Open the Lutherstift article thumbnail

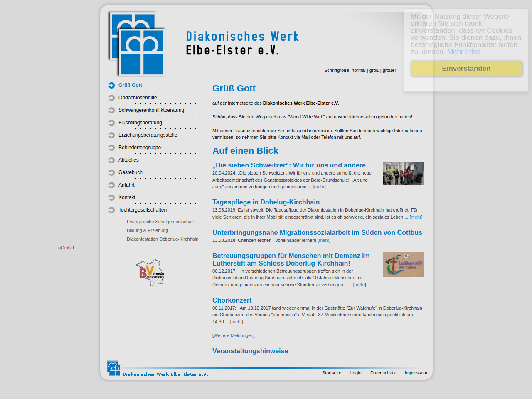(x=403, y=265)
